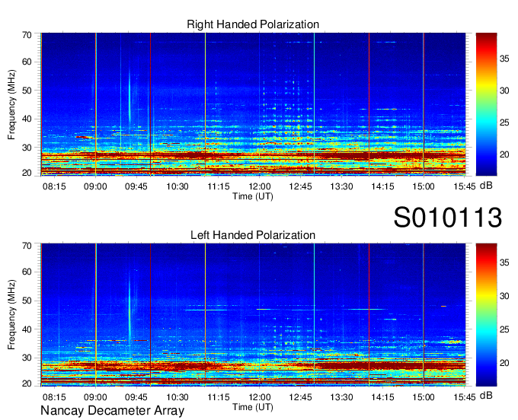Click 30 MHz frequency tick on Left Handed plot

[27, 358]
